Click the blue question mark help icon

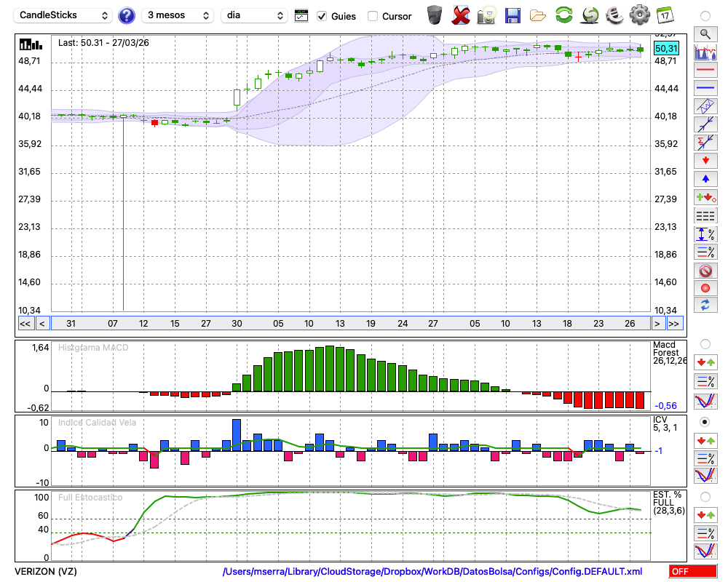click(127, 15)
